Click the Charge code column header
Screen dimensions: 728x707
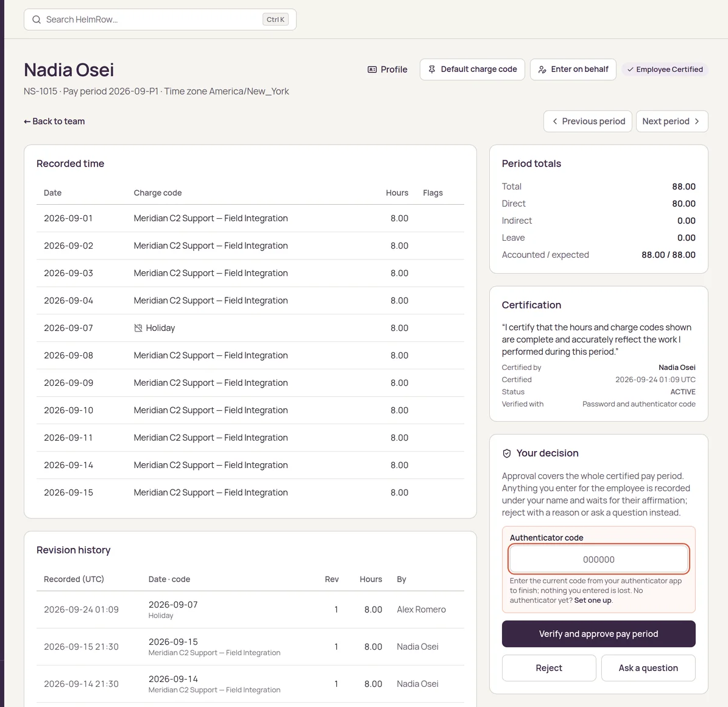157,193
